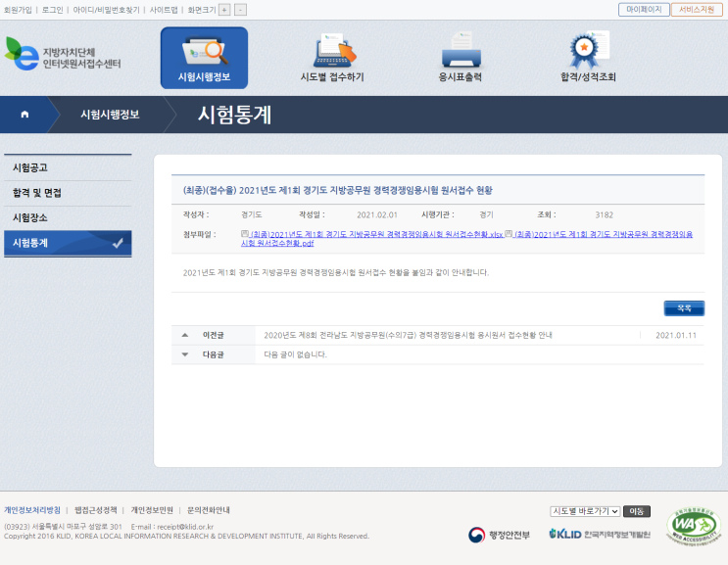Select 시험장소 in the side menu

[x=68, y=217]
